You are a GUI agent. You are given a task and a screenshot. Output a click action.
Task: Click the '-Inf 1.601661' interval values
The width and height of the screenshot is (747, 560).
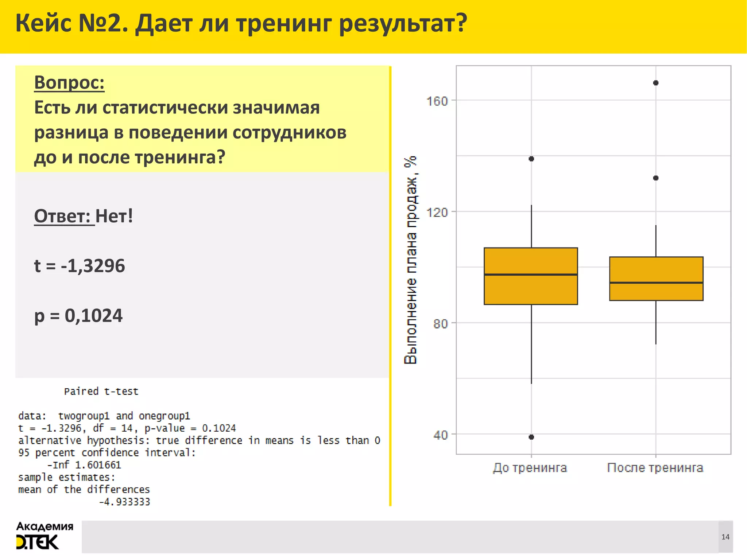pyautogui.click(x=84, y=465)
